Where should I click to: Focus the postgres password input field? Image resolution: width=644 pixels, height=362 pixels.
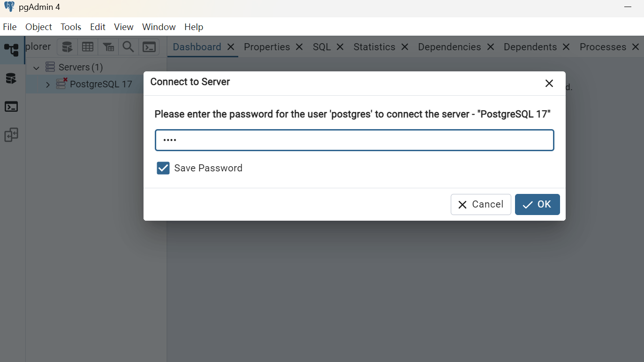click(355, 140)
